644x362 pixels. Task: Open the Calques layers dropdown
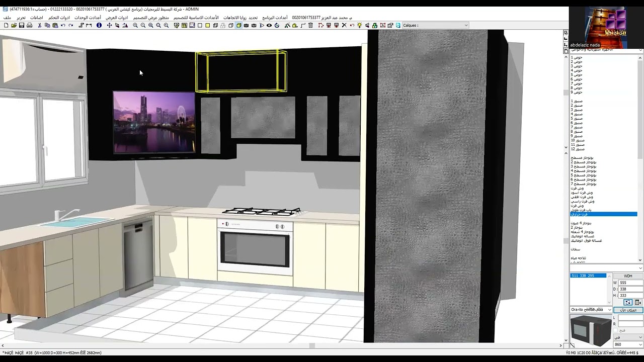(x=435, y=25)
